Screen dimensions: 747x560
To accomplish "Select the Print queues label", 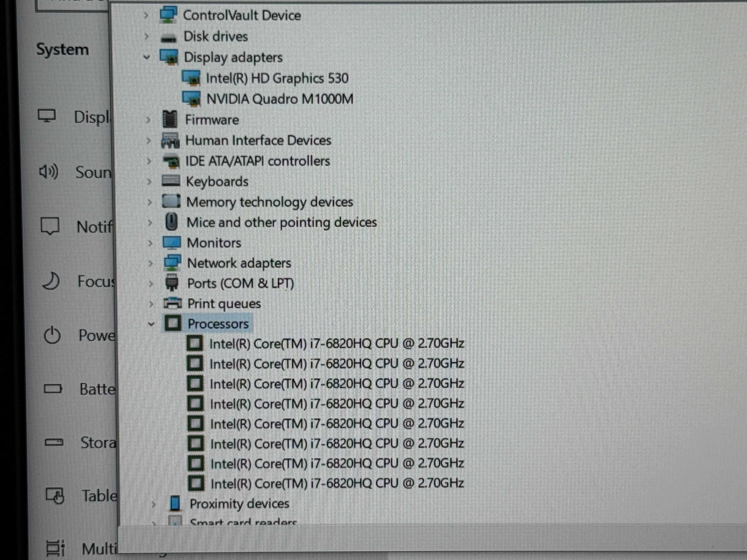I will [224, 304].
